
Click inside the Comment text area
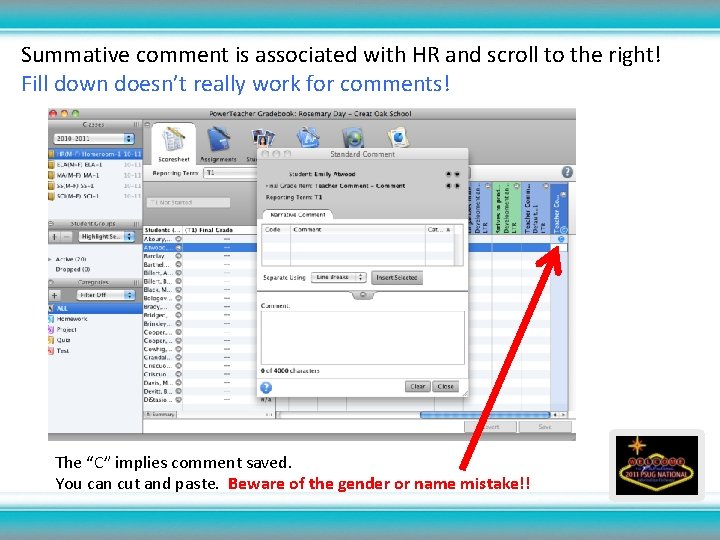tap(362, 338)
